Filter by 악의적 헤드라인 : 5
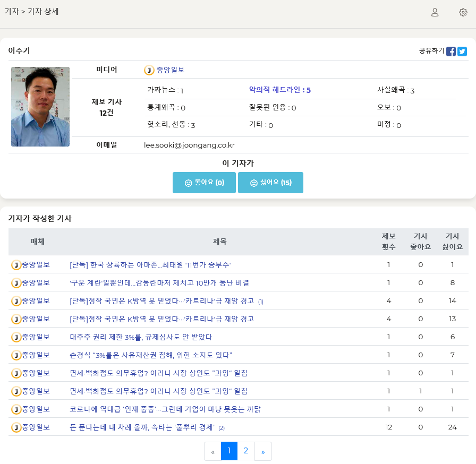The width and height of the screenshot is (476, 464). pyautogui.click(x=279, y=90)
